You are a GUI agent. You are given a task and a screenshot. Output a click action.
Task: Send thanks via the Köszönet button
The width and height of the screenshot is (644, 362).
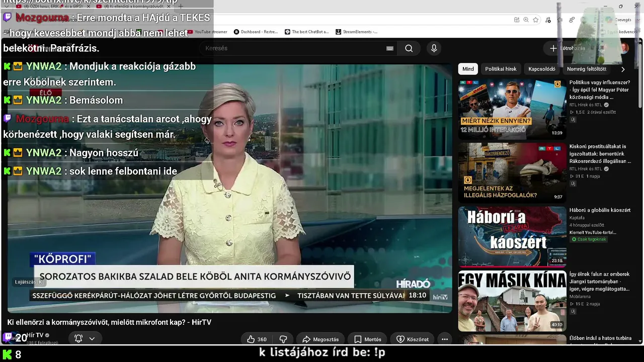pyautogui.click(x=413, y=339)
